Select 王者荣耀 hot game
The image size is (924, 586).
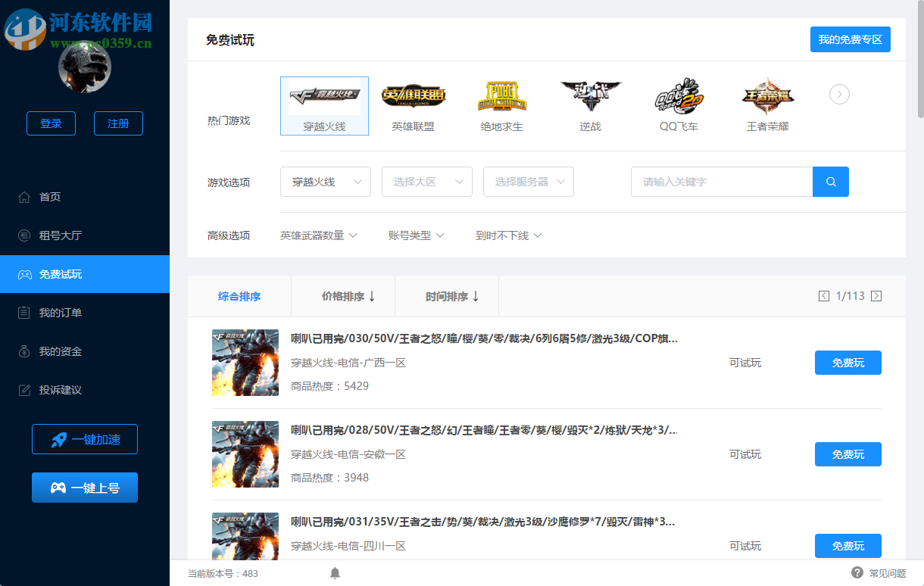coord(767,104)
